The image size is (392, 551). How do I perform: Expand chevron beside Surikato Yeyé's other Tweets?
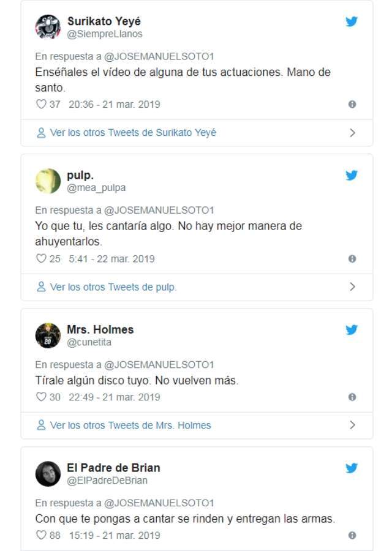tap(352, 133)
